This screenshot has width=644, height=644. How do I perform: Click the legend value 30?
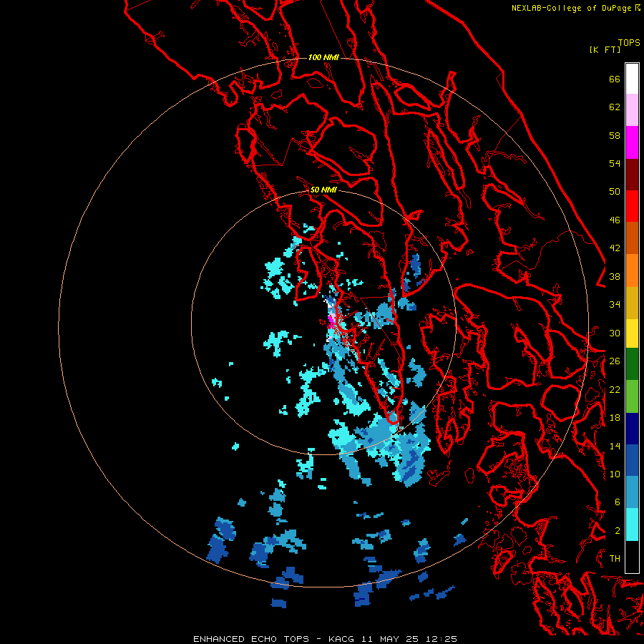tap(615, 333)
